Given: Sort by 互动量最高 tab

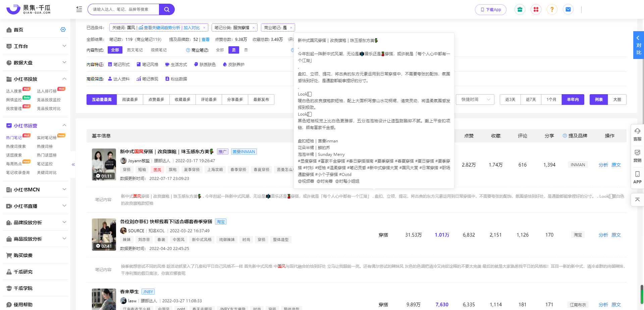Looking at the screenshot, I should (102, 100).
